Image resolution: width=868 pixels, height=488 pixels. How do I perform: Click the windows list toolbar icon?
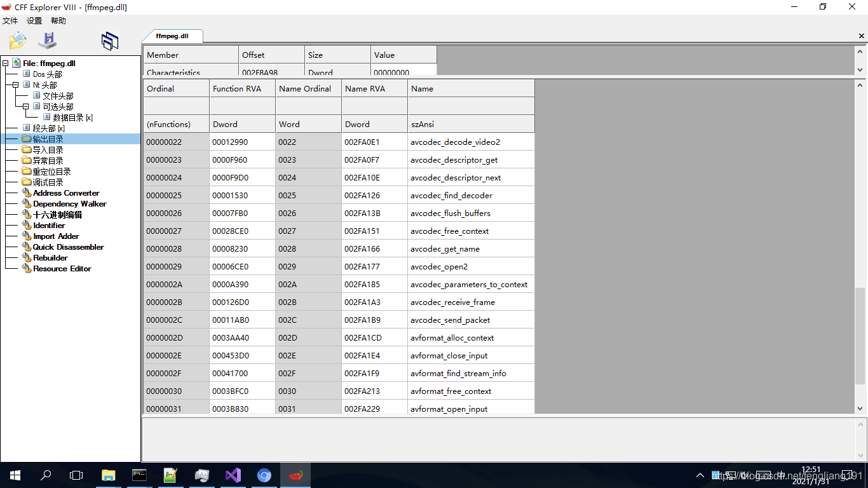[110, 41]
